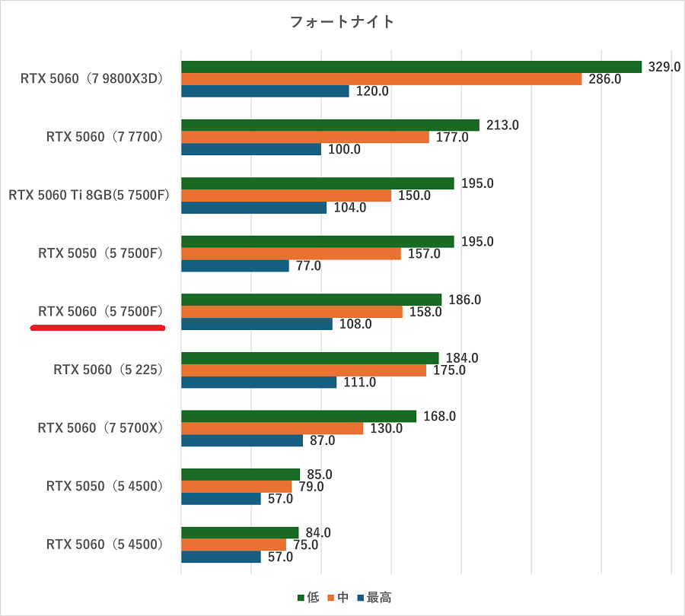Click the data label 84.0
Screen dimensions: 685x616
click(317, 532)
